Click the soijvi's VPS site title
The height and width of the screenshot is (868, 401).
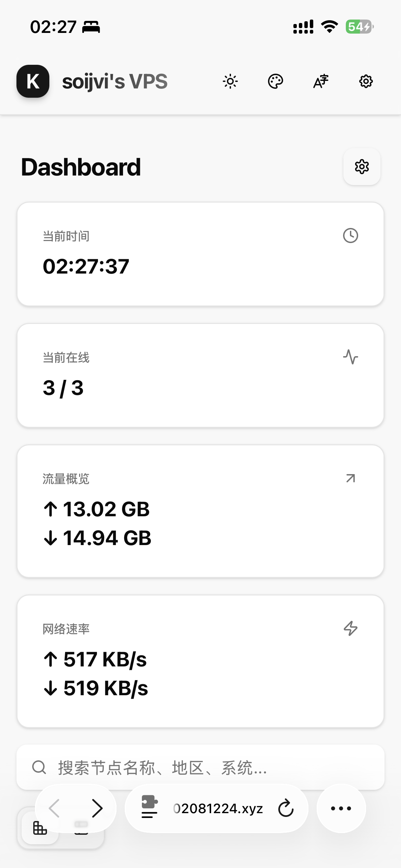[x=114, y=82]
